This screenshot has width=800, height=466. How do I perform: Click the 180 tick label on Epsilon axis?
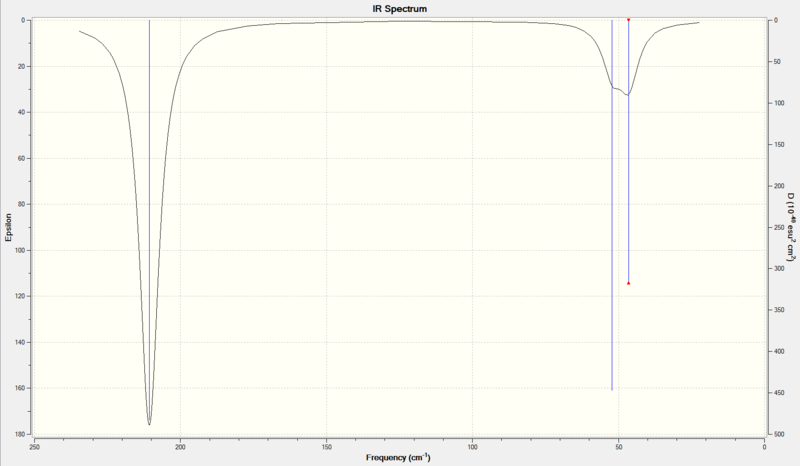click(x=20, y=434)
